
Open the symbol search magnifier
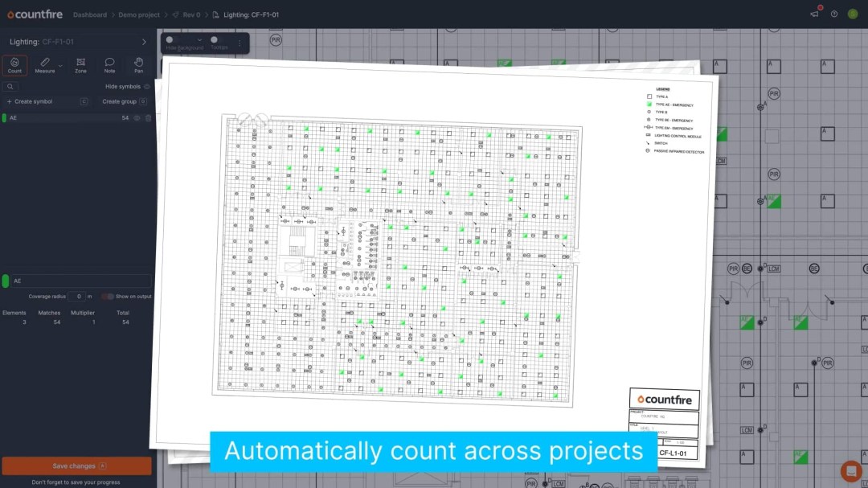(10, 86)
